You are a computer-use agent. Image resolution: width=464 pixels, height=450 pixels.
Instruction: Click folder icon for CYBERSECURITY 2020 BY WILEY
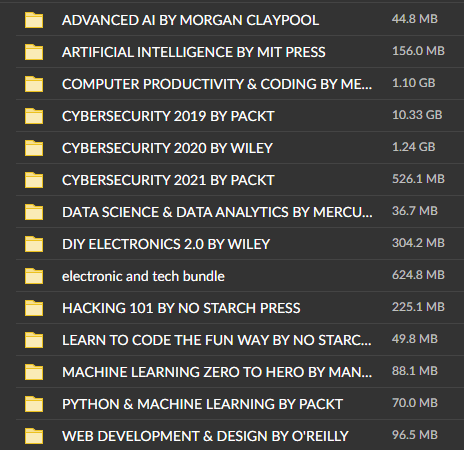(x=34, y=148)
